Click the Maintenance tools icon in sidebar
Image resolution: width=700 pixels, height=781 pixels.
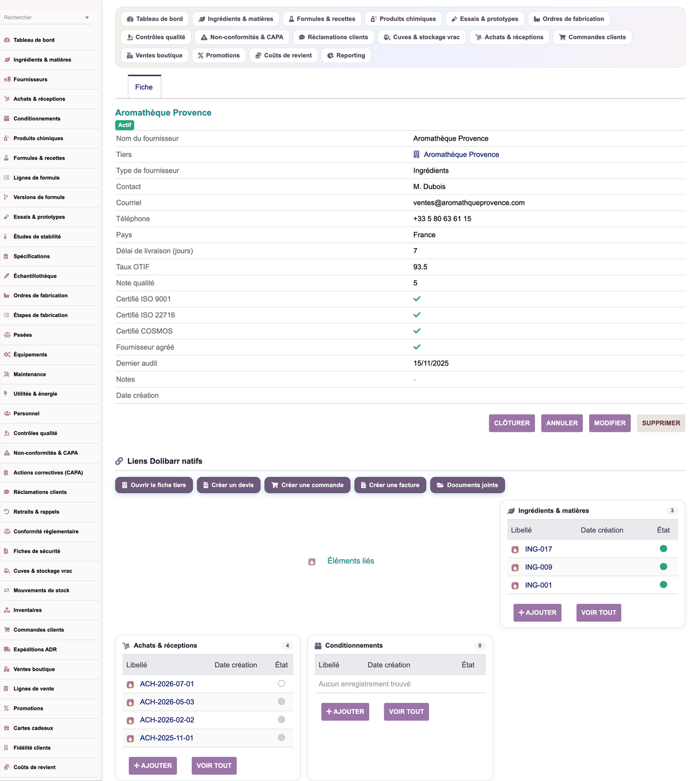pyautogui.click(x=7, y=374)
